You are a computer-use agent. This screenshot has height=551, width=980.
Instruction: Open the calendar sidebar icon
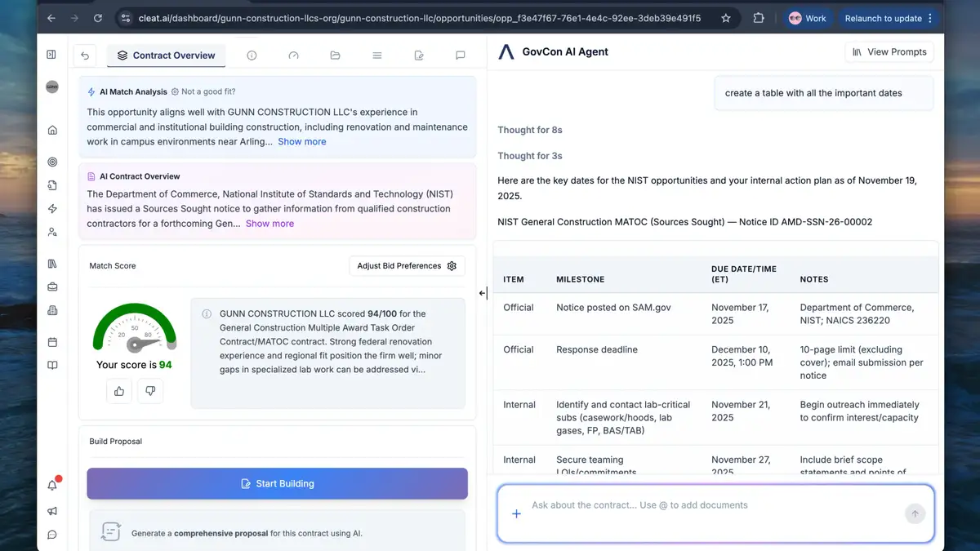(52, 342)
